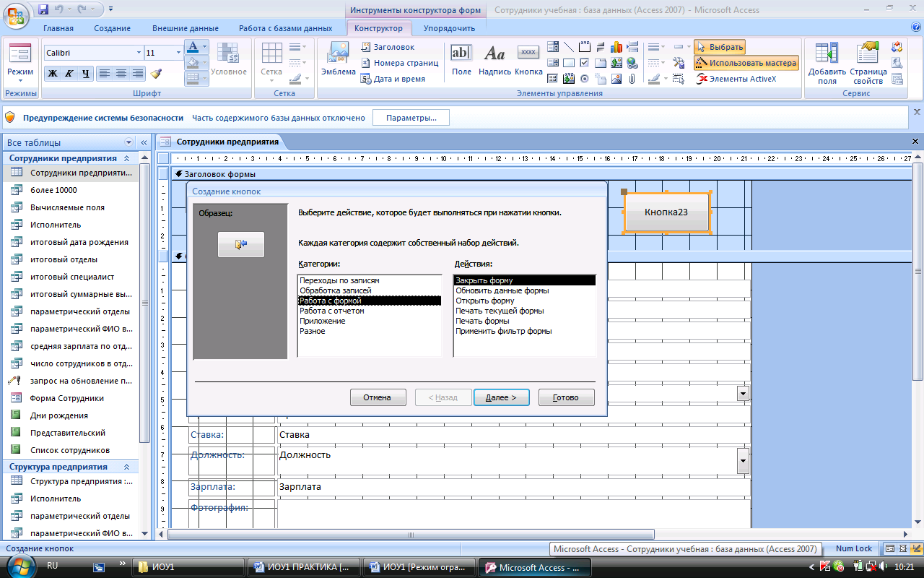This screenshot has width=924, height=578.
Task: Apply the format painter brush
Action: tap(157, 73)
